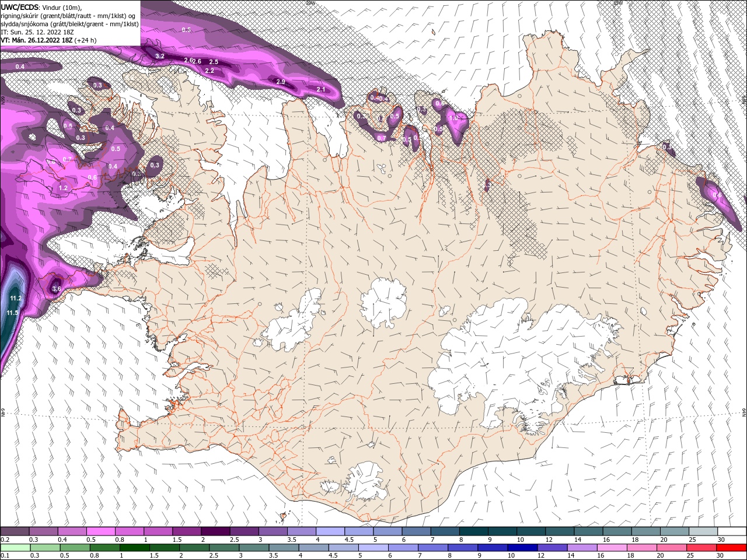747x560 pixels.
Task: Click the 'VT: Mán. 26.12.2022 18Z' valid time
Action: (36, 40)
